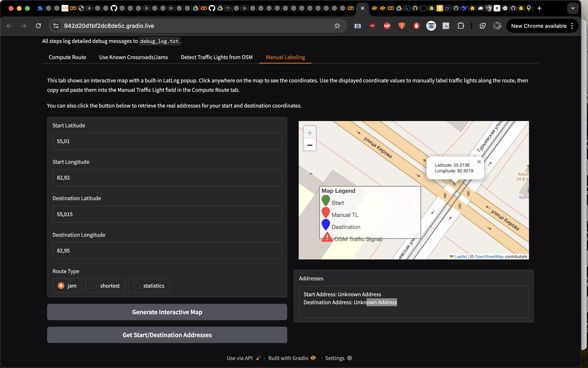Close the active browser tab

click(x=363, y=8)
